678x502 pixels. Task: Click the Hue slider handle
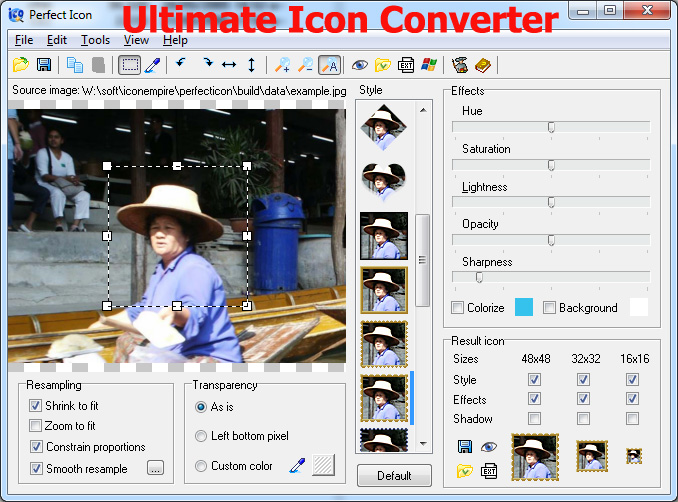click(551, 127)
